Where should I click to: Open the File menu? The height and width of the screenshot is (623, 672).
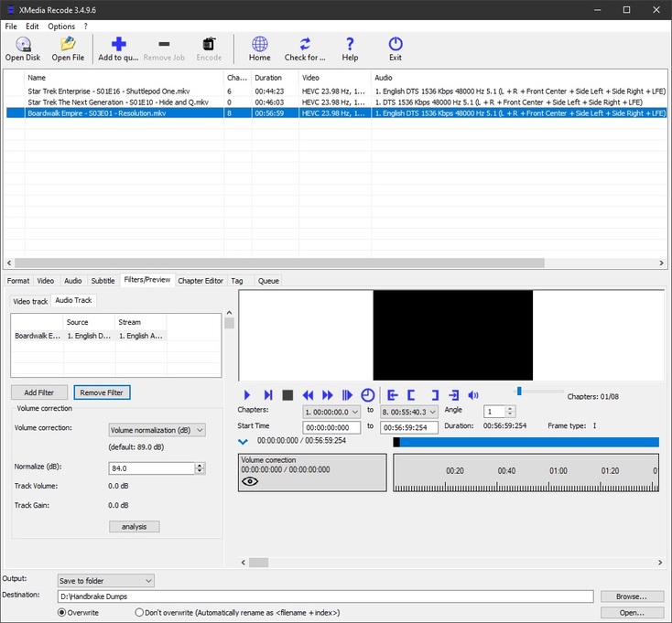pyautogui.click(x=11, y=27)
